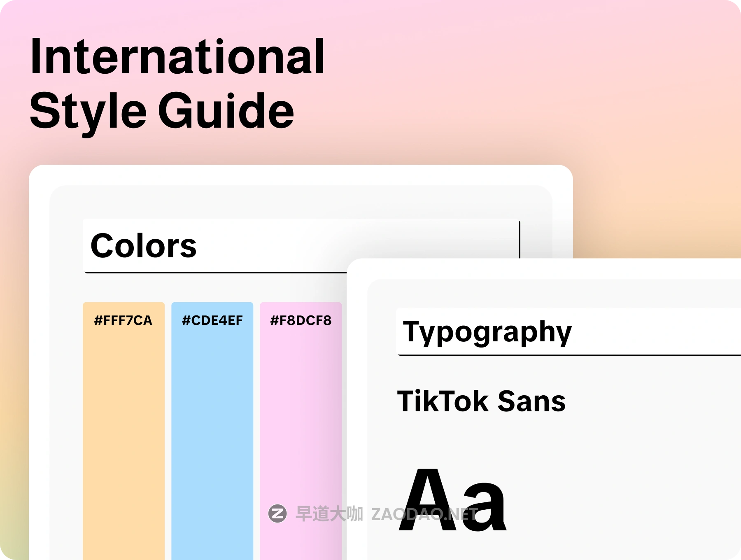741x560 pixels.
Task: Select the light blue color swatch body
Action: point(212,432)
